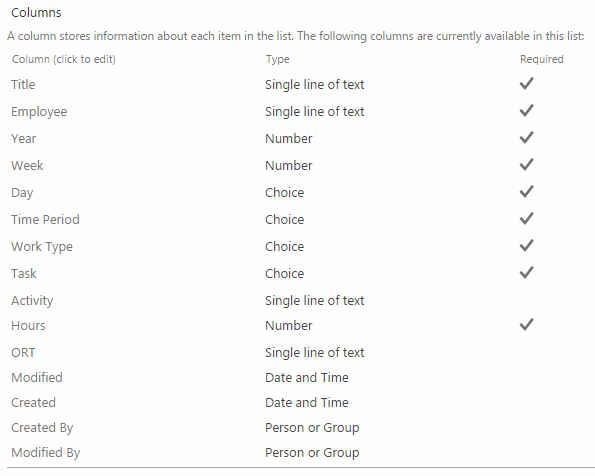This screenshot has width=595, height=476.
Task: Open the Modified column link
Action: [37, 378]
